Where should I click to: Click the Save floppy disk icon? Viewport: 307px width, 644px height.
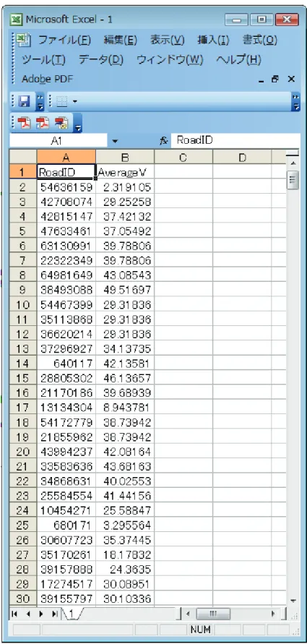tap(26, 100)
